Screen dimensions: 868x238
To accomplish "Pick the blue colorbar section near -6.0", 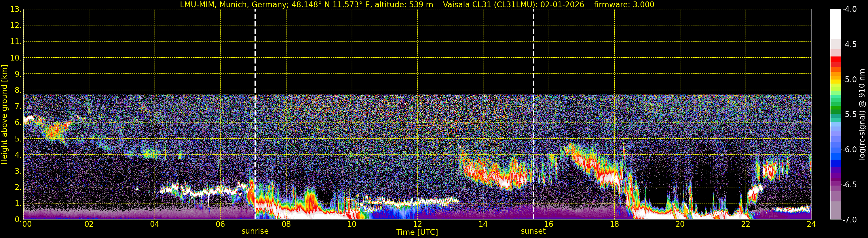I will 835,156.
